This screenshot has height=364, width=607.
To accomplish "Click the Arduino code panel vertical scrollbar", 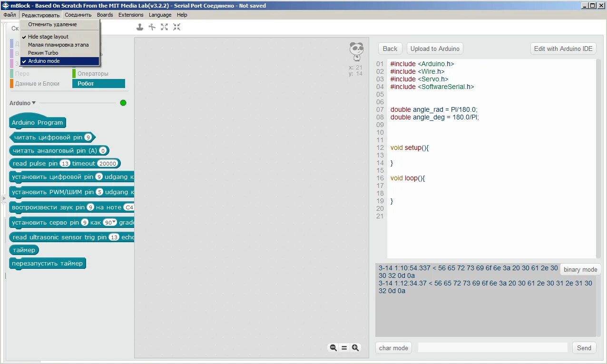I will [598, 158].
